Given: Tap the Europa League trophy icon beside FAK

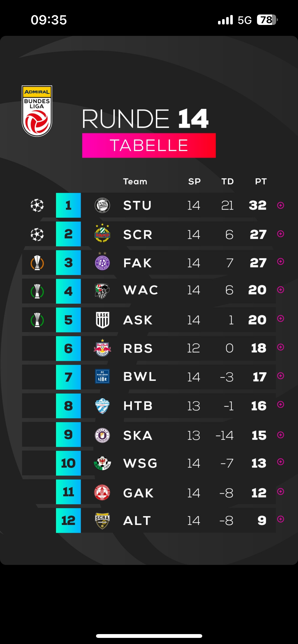Looking at the screenshot, I should pyautogui.click(x=37, y=263).
